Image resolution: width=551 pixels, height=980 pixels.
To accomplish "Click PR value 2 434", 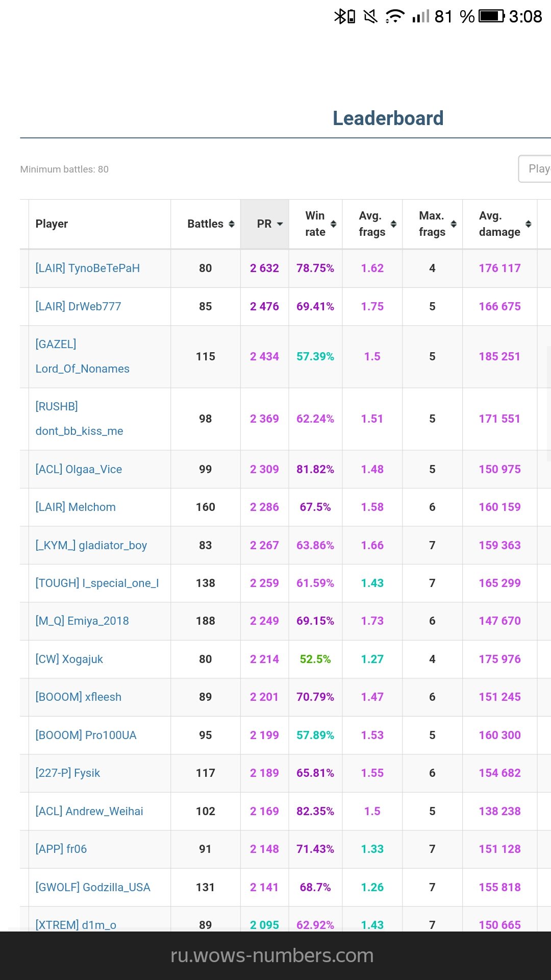I will (x=265, y=357).
